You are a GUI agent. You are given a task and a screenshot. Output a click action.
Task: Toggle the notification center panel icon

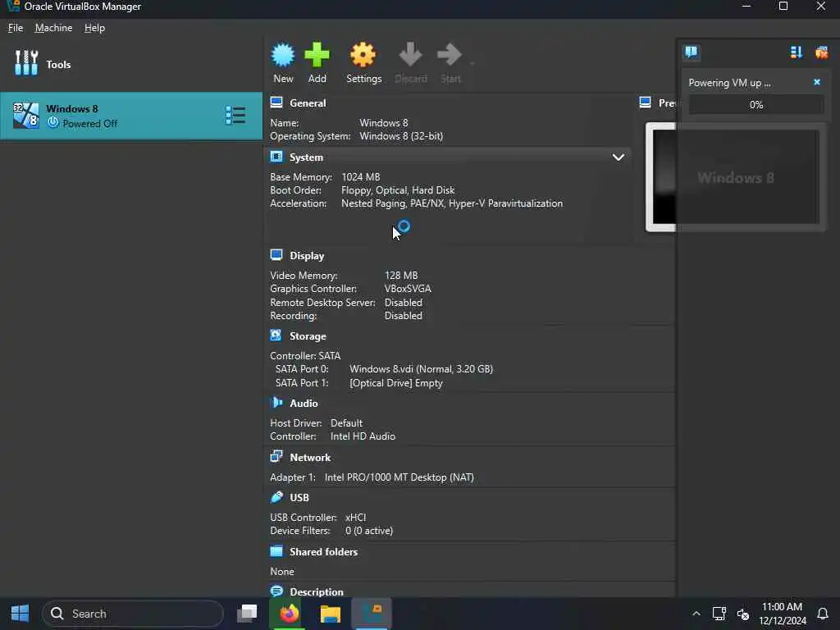(x=692, y=52)
